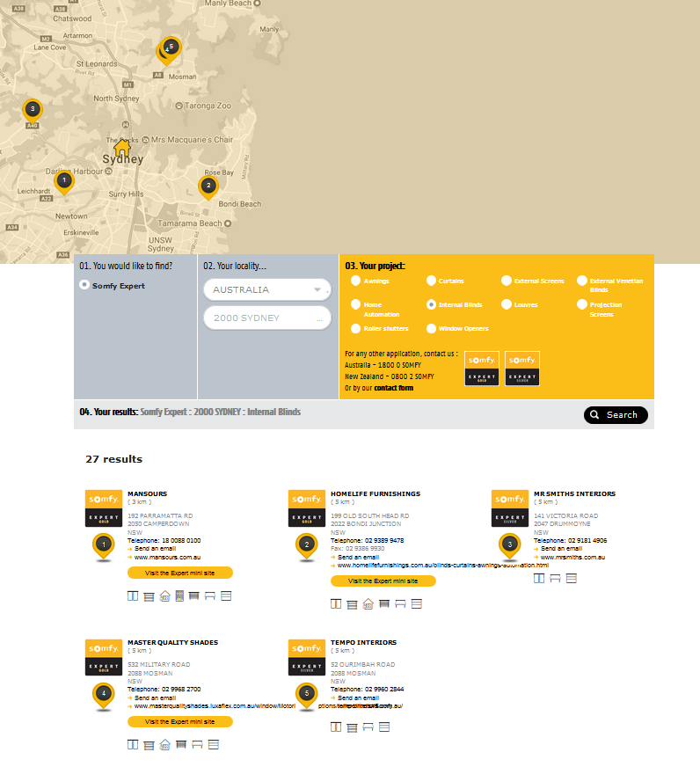Image resolution: width=700 pixels, height=767 pixels.
Task: Visit the Expert mini site for Mansours
Action: click(x=180, y=573)
